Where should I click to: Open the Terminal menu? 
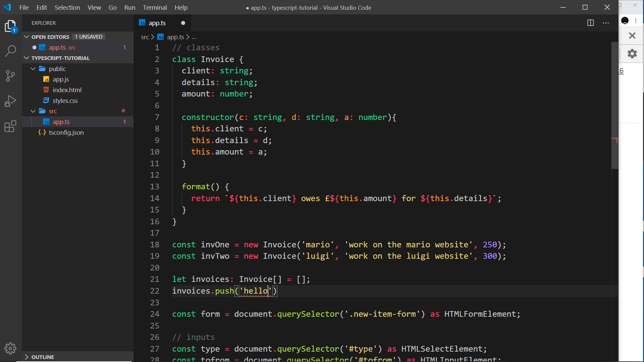155,7
